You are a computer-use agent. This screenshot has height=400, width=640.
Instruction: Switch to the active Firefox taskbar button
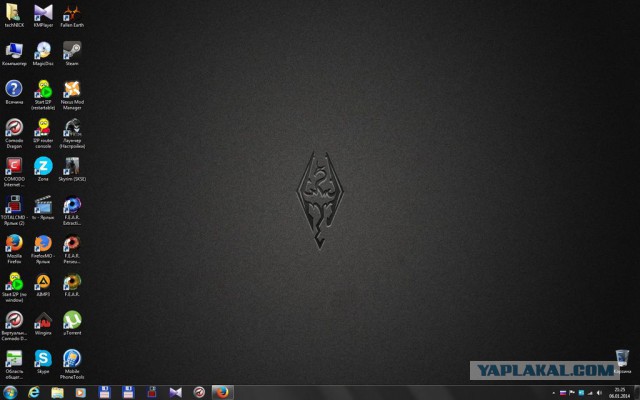[x=222, y=392]
